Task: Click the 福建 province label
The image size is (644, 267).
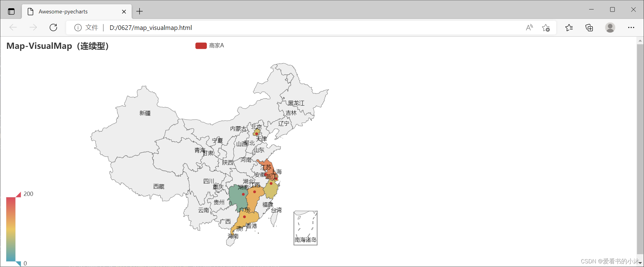Action: tap(268, 205)
